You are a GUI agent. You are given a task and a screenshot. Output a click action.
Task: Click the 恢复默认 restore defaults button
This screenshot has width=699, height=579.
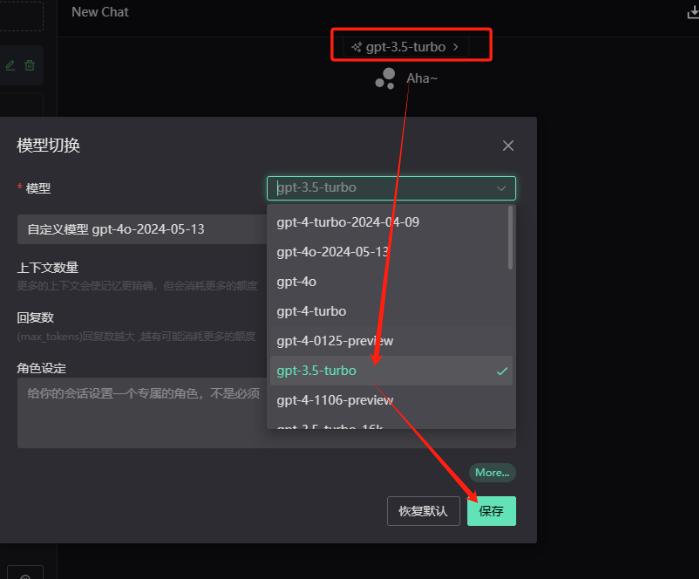tap(423, 511)
